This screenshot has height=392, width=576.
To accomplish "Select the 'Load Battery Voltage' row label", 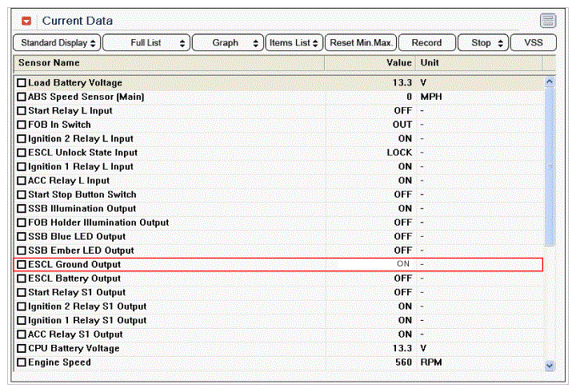I will pos(75,82).
